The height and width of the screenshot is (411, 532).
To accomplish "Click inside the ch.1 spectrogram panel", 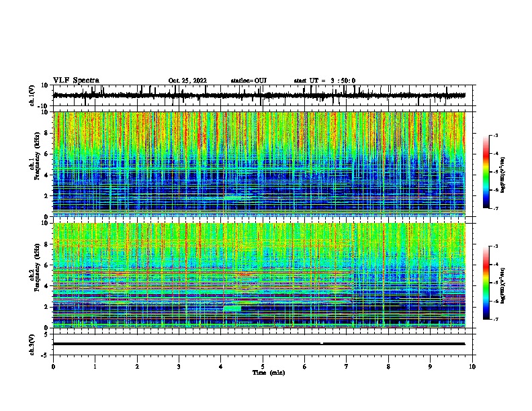I will pyautogui.click(x=259, y=164).
